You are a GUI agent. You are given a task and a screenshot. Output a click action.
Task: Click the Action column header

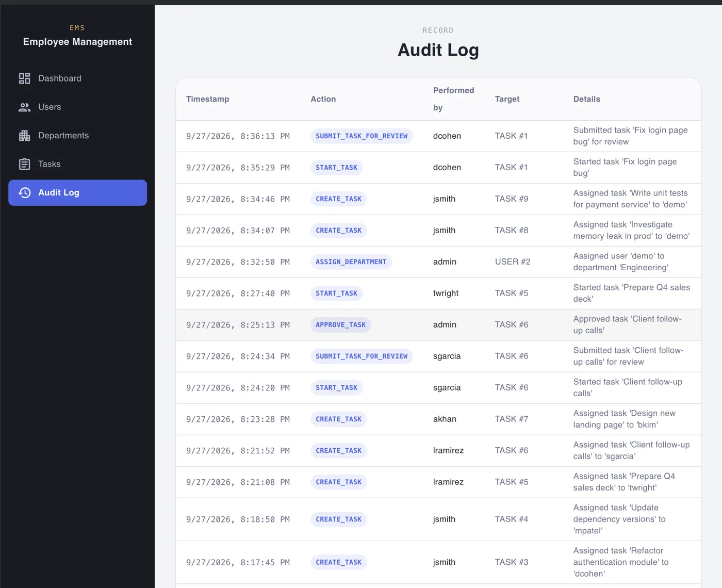click(x=323, y=99)
